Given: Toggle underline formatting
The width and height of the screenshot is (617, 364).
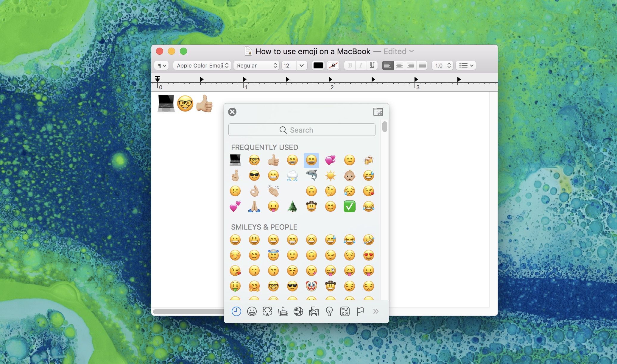Looking at the screenshot, I should 372,65.
